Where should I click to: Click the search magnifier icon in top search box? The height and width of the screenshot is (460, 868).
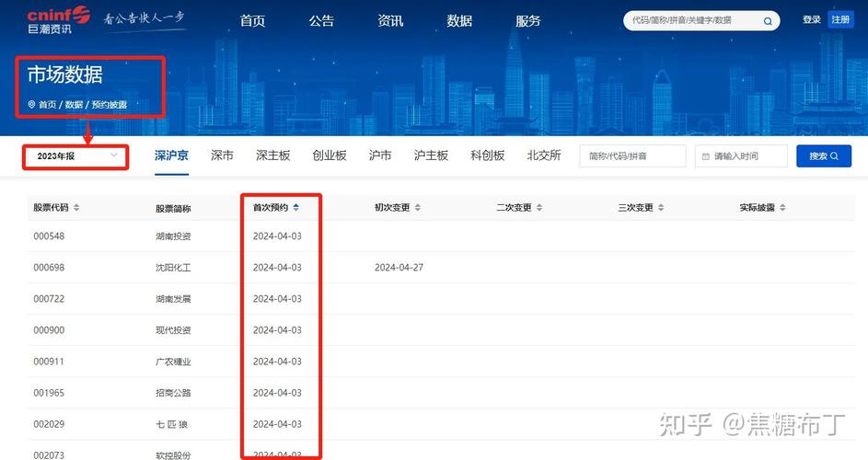(768, 21)
